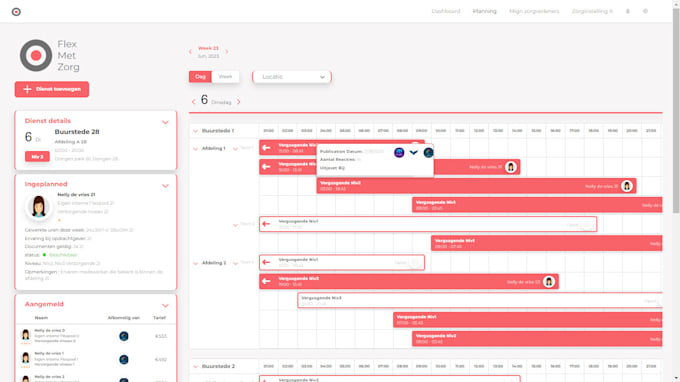Click the Afkomstig van column header
680x382 pixels.
pos(124,318)
